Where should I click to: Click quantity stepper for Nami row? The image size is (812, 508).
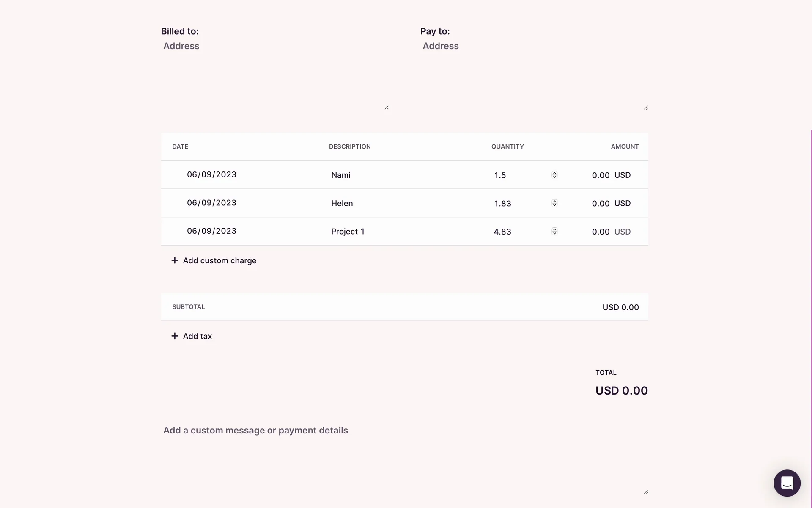click(x=554, y=175)
